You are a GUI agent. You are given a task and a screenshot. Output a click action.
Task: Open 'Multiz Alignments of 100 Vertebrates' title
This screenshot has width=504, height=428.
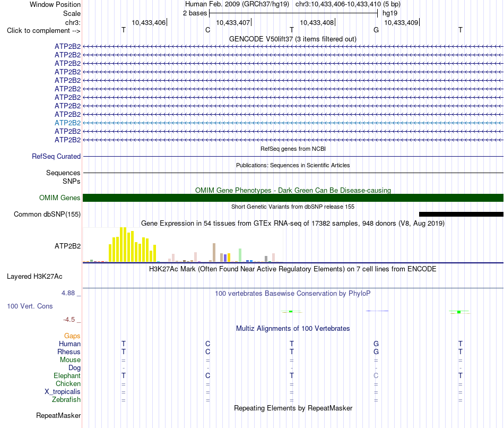point(293,329)
